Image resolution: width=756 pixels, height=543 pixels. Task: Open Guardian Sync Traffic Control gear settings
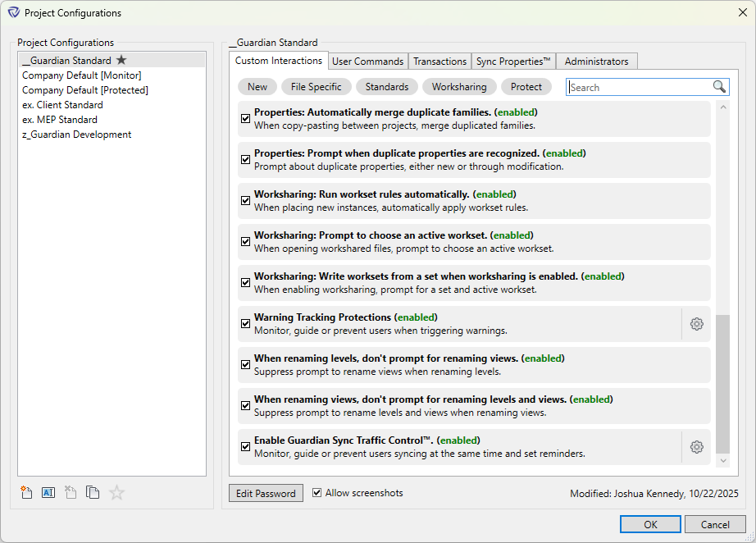696,446
